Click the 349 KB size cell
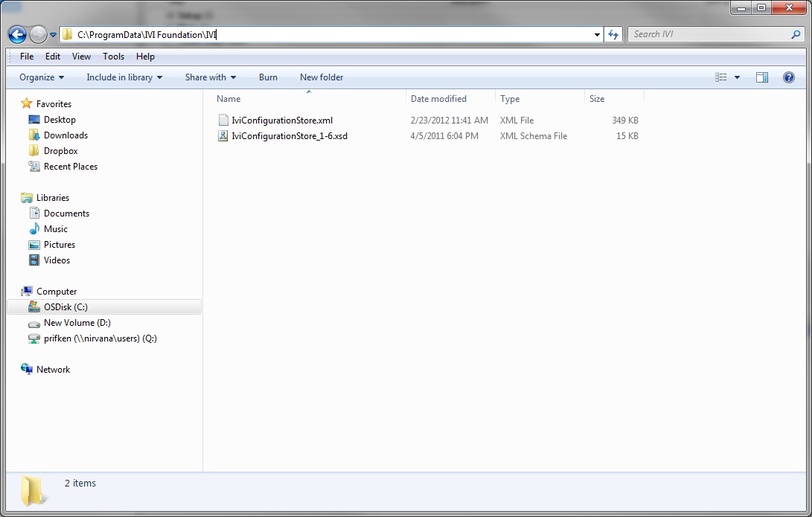The image size is (812, 517). coord(625,120)
